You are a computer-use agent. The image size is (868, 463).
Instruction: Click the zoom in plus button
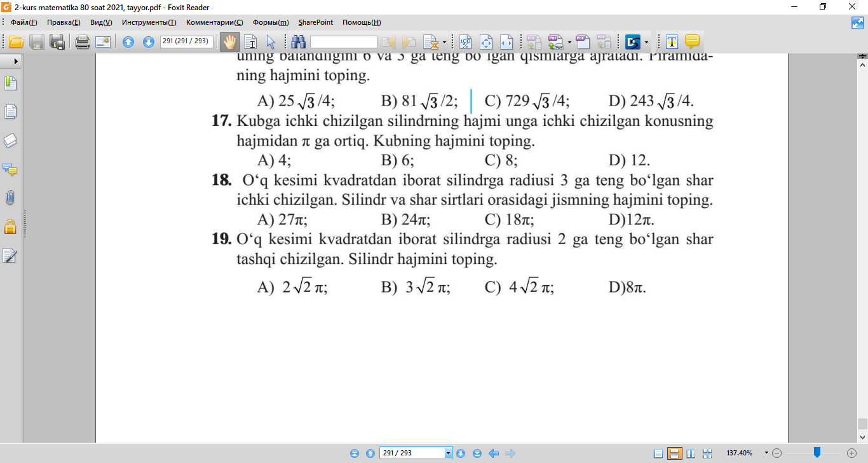(x=852, y=453)
